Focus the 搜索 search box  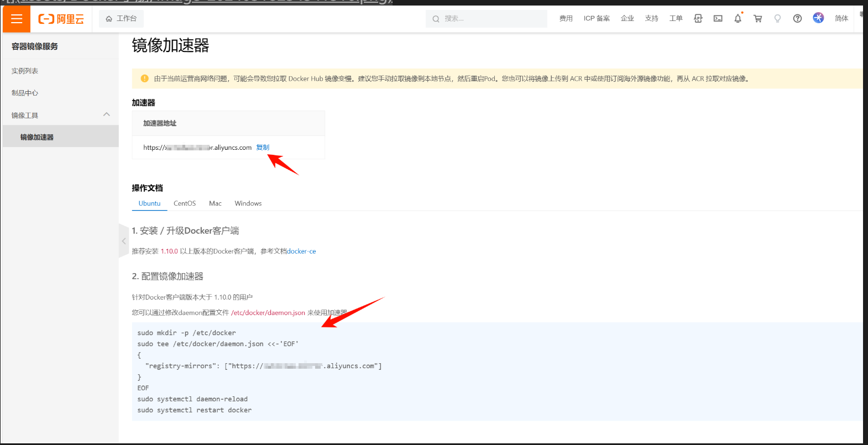click(487, 19)
